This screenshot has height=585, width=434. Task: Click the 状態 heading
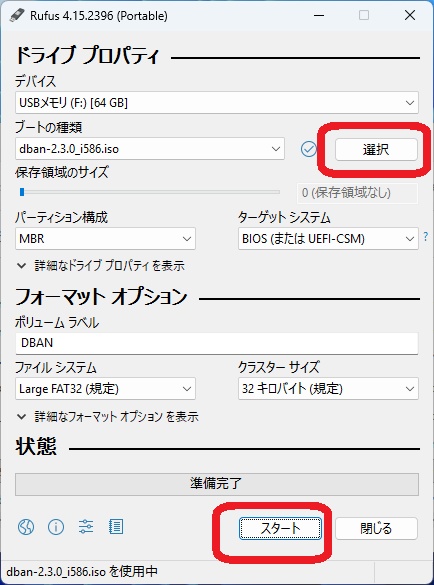pos(36,447)
